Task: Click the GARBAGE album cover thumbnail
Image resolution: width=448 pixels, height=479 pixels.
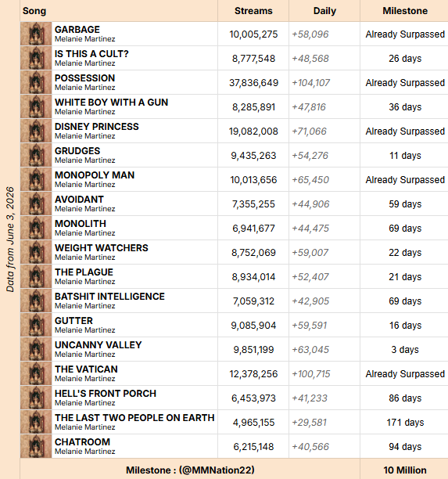Action: point(36,34)
